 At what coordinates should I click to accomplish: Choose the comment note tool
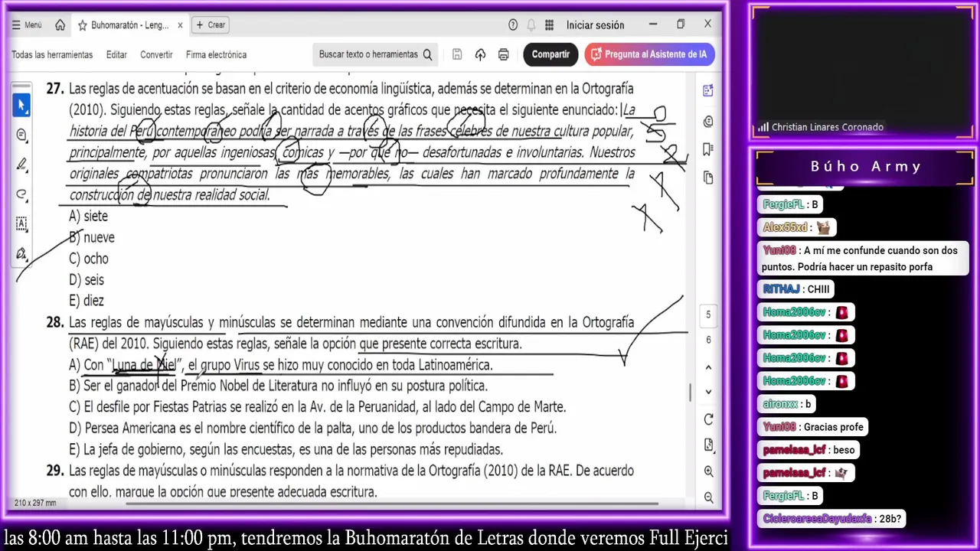[21, 135]
